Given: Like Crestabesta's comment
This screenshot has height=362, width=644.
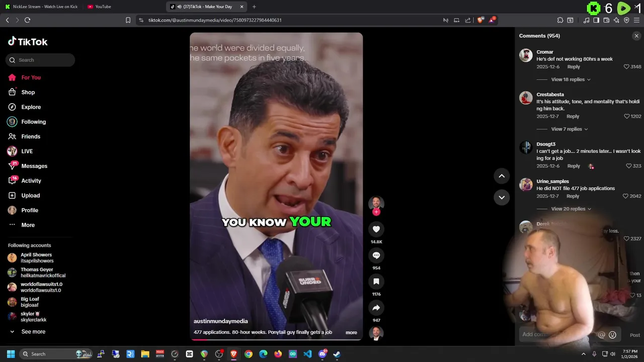Looking at the screenshot, I should click(626, 116).
